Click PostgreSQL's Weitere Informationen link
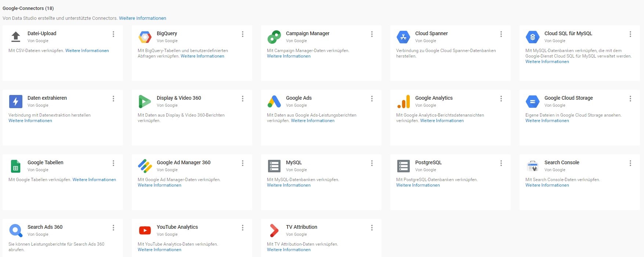 coord(418,185)
